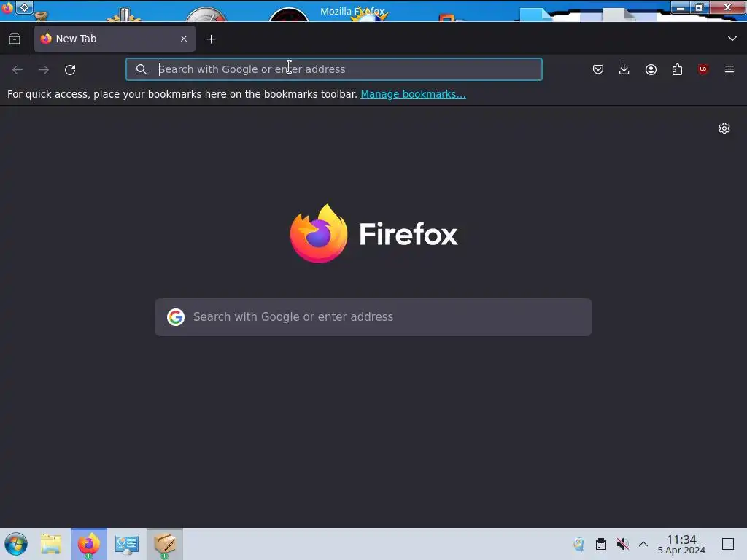Screen dimensions: 747x560
Task: Follow the Manage bookmarks link
Action: 413,94
